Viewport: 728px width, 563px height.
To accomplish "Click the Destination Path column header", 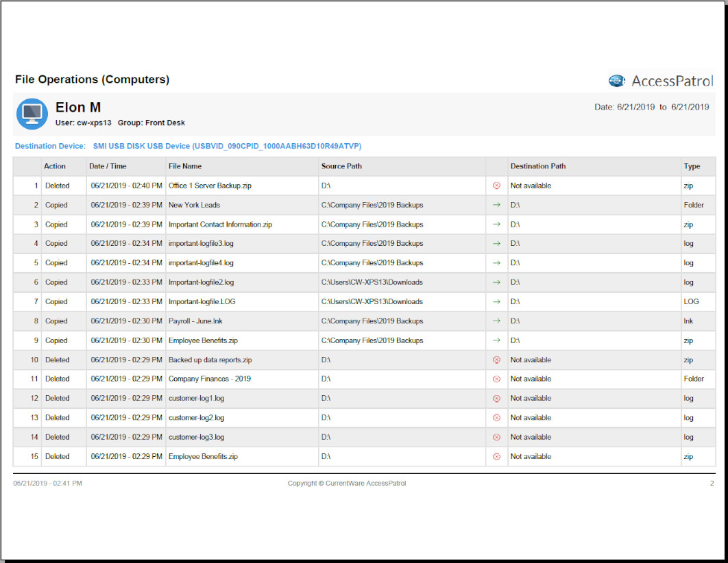I will click(537, 166).
